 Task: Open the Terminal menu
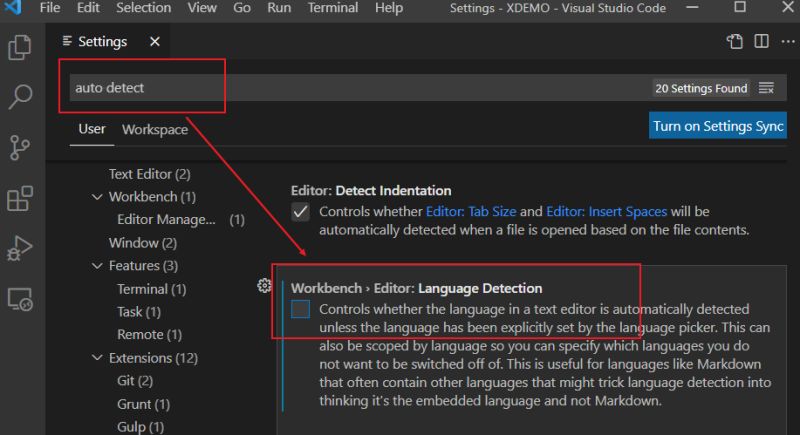pyautogui.click(x=333, y=8)
